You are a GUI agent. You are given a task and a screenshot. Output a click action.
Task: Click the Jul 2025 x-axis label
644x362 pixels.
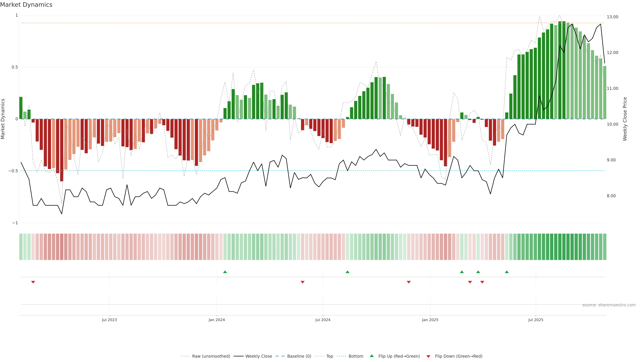tap(536, 320)
